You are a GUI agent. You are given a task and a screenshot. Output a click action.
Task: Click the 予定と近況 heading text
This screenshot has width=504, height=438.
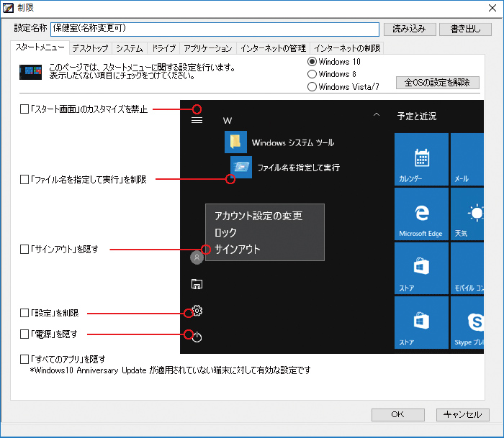(417, 117)
